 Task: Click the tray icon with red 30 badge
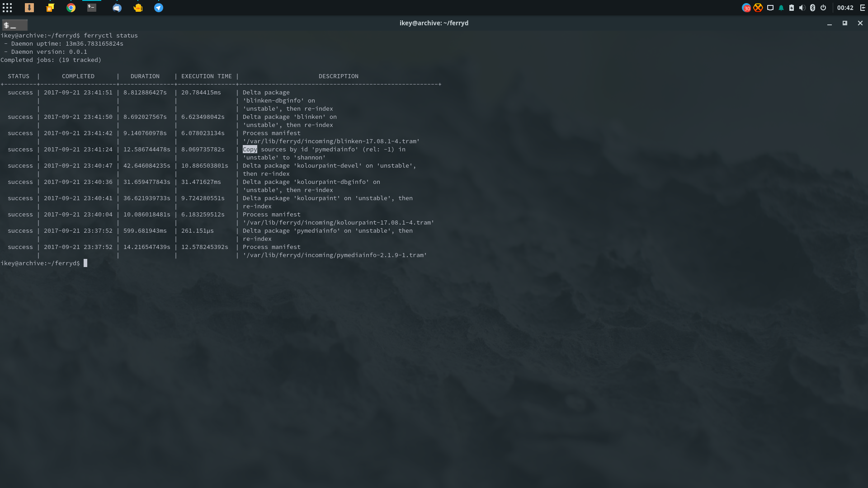(746, 8)
